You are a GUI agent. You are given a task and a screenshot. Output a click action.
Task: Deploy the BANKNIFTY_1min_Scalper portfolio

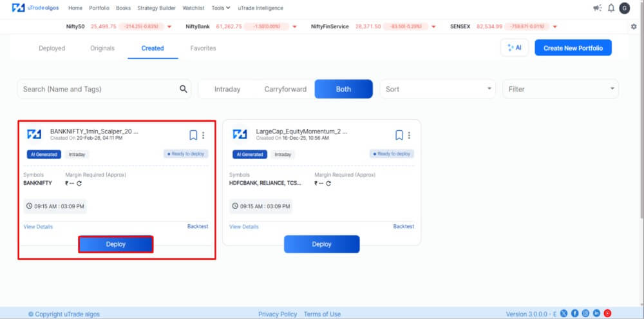point(116,244)
